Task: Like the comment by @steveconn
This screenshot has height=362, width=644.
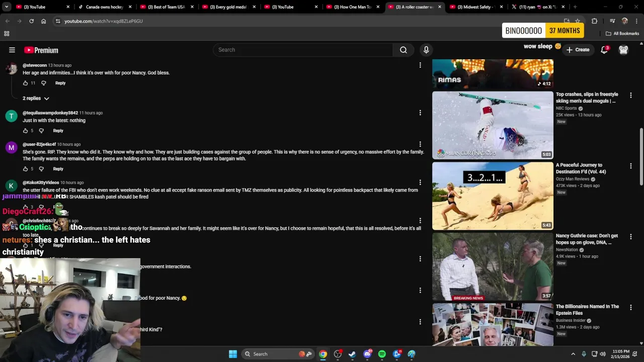Action: coord(25,83)
